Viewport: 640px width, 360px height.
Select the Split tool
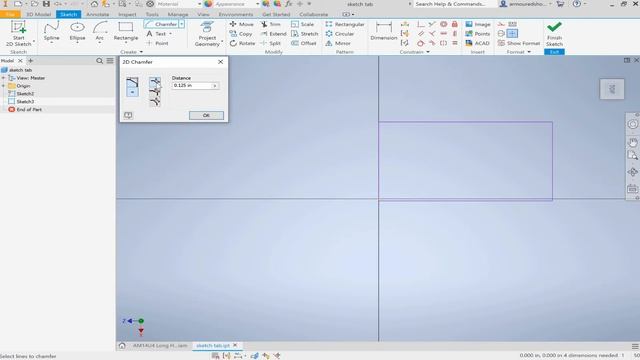pyautogui.click(x=271, y=43)
